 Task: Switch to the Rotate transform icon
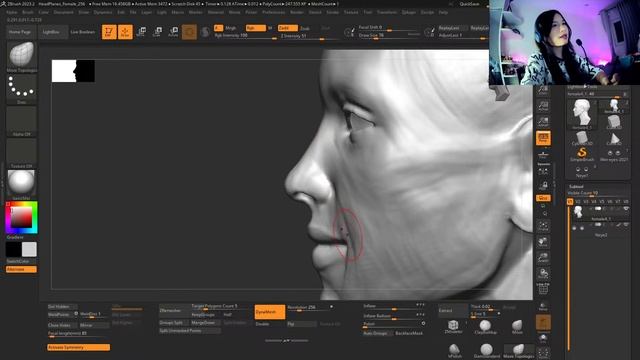coord(173,32)
